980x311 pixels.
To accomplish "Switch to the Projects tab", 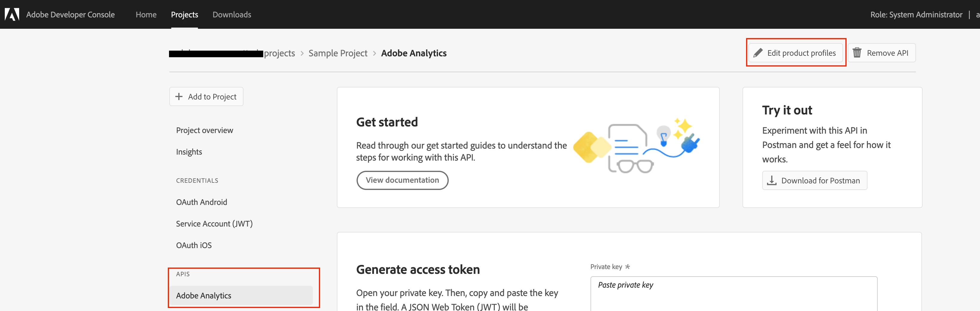I will coord(185,14).
